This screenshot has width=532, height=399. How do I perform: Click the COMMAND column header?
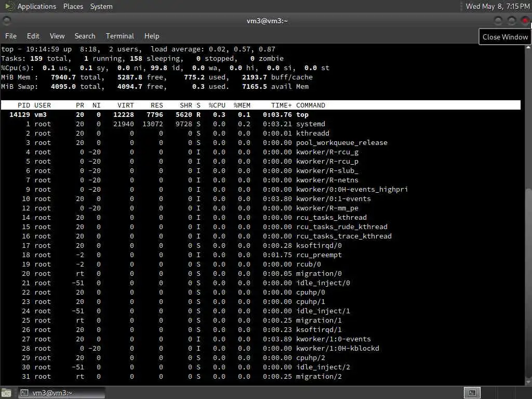311,105
